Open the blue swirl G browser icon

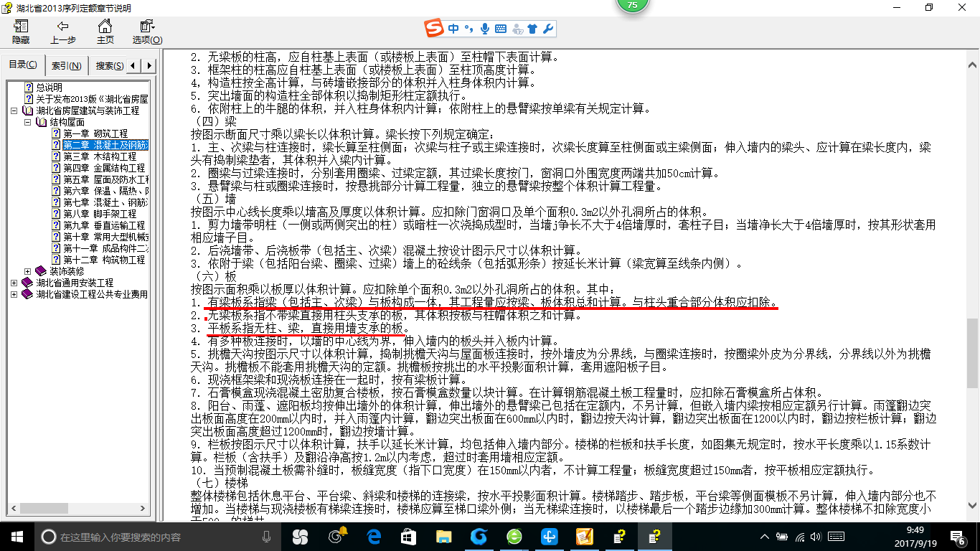(x=479, y=537)
